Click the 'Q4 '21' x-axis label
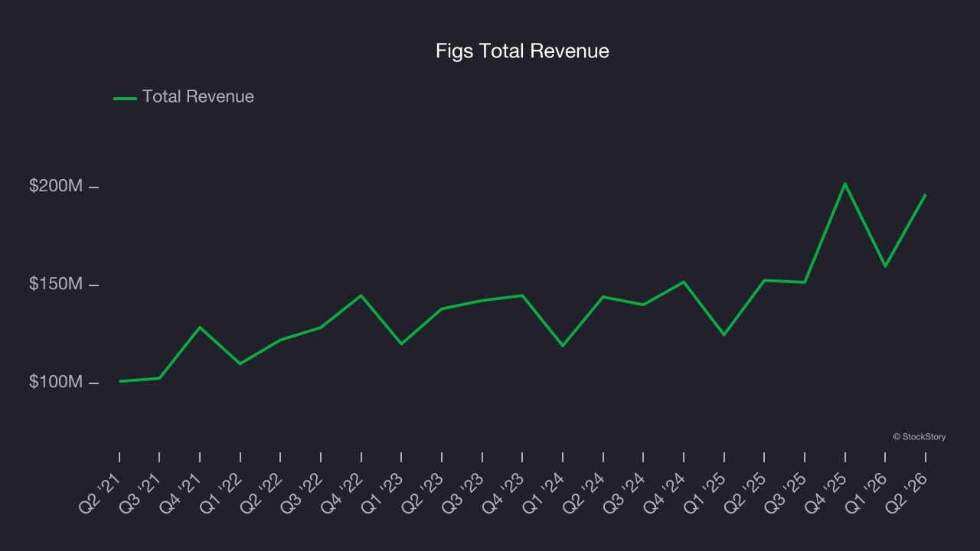Screen dimensions: 980x551 pyautogui.click(x=182, y=493)
